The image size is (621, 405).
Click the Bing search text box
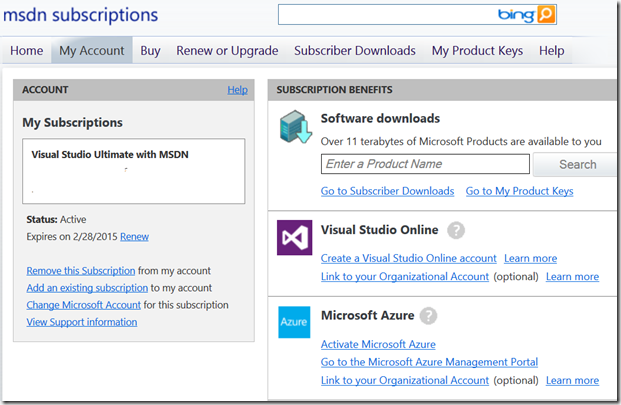(386, 15)
